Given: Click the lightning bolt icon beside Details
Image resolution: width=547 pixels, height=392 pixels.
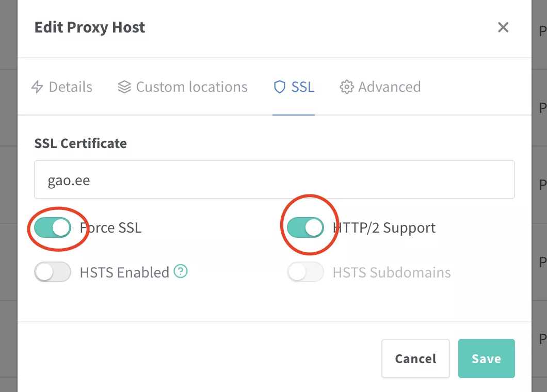Looking at the screenshot, I should [37, 87].
